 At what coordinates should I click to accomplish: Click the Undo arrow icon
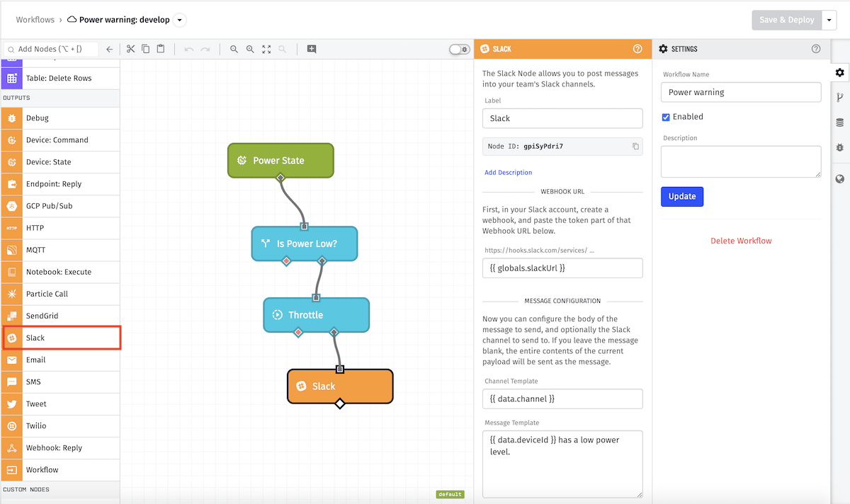[188, 50]
